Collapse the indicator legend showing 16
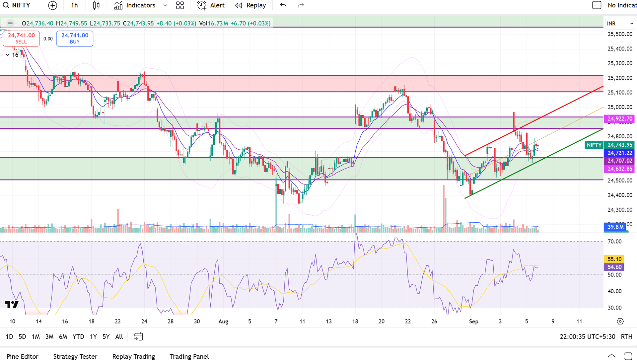 [12, 55]
